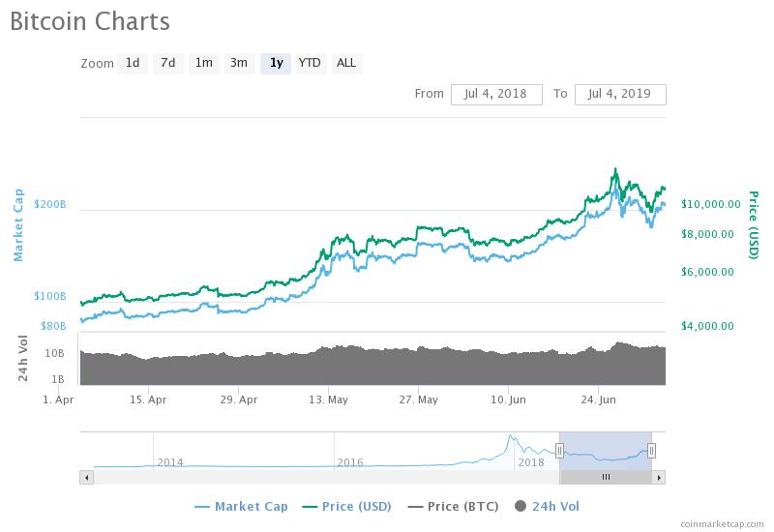Image resolution: width=774 pixels, height=532 pixels.
Task: Click the navigator left range handle
Action: point(559,450)
